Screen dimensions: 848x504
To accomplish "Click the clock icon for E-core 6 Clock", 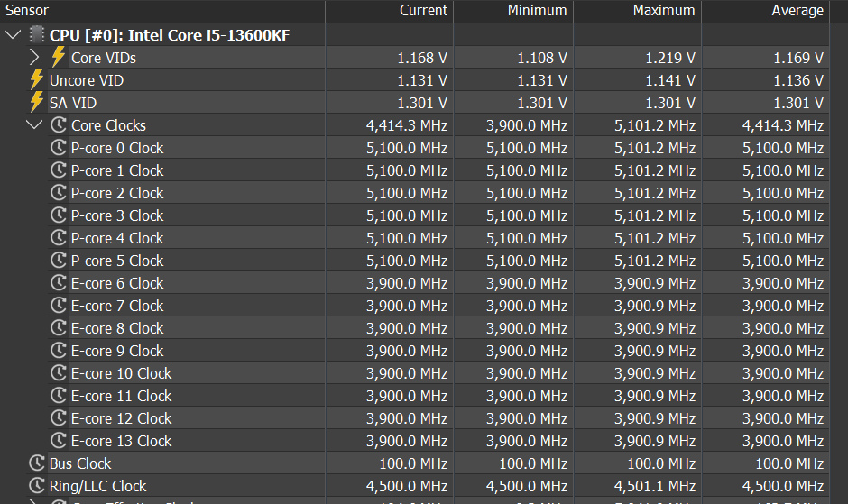I will 59,283.
